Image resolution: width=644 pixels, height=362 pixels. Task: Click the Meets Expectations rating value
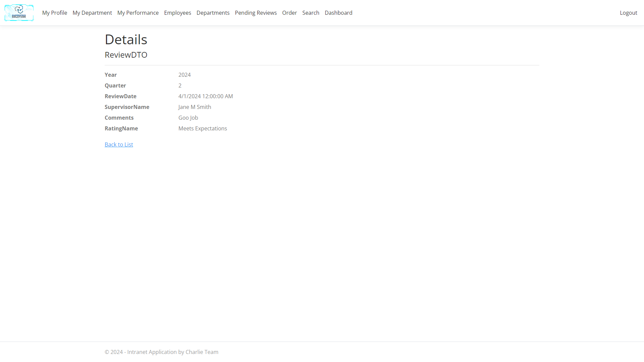pos(203,128)
